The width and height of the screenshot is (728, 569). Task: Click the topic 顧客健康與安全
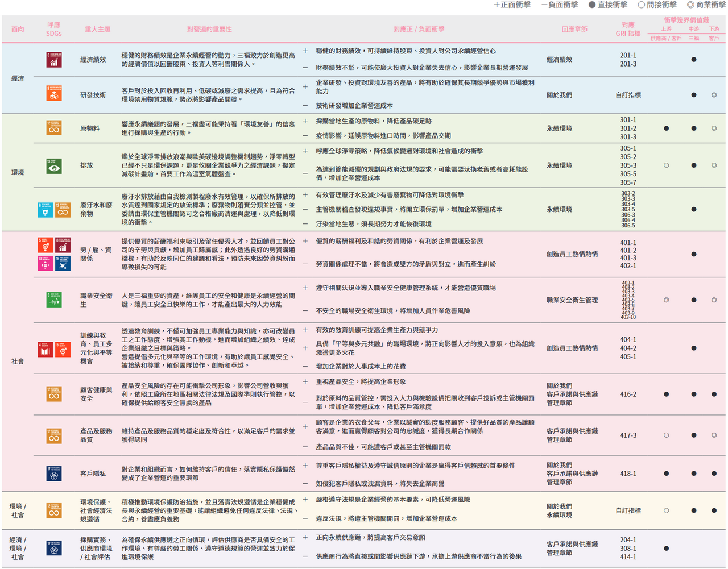coord(96,394)
